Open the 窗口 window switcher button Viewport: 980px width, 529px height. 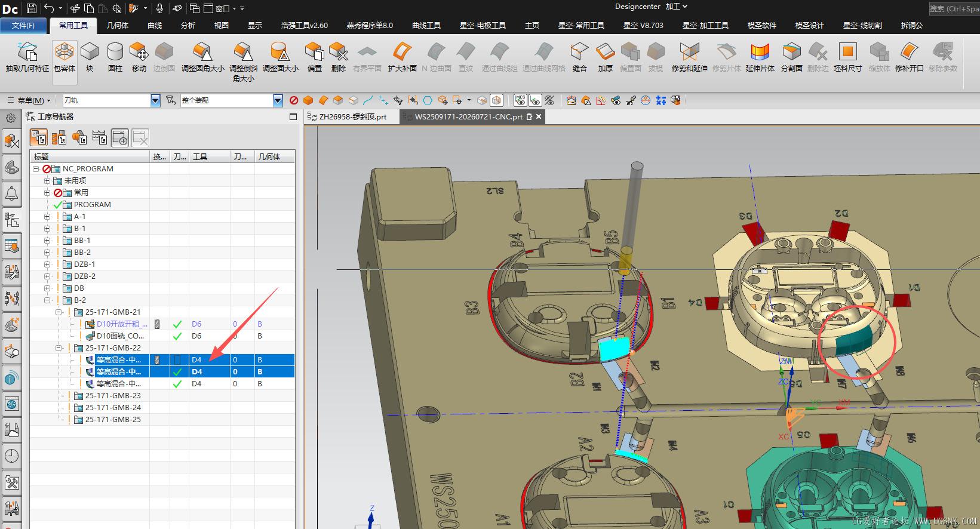click(220, 8)
